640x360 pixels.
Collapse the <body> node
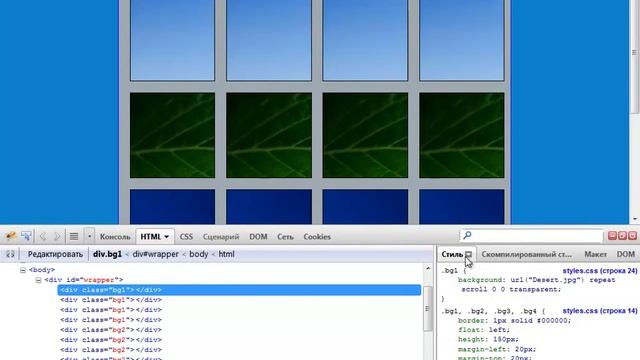tap(23, 270)
